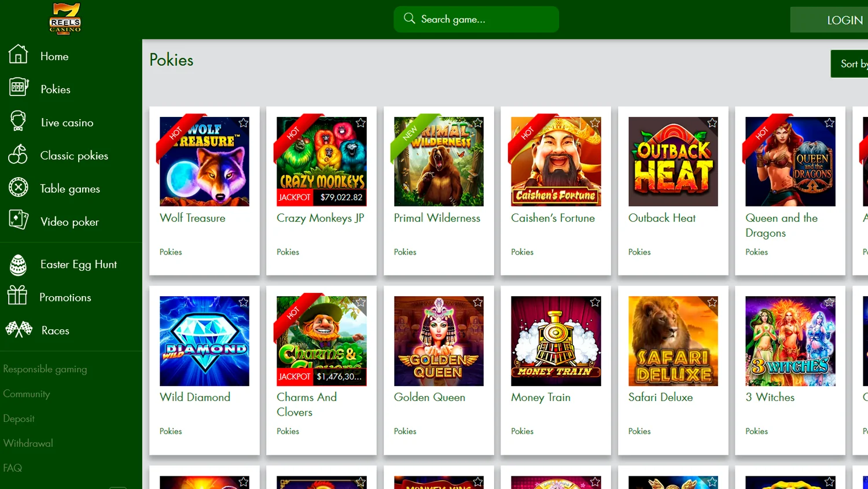
Task: Mark Money Train as favorite
Action: [x=595, y=302]
